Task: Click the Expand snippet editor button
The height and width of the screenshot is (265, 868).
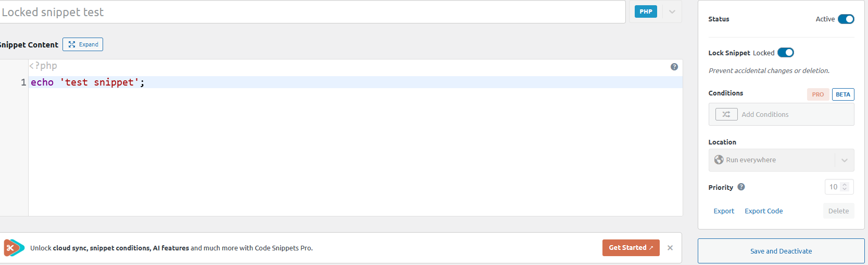Action: point(83,44)
